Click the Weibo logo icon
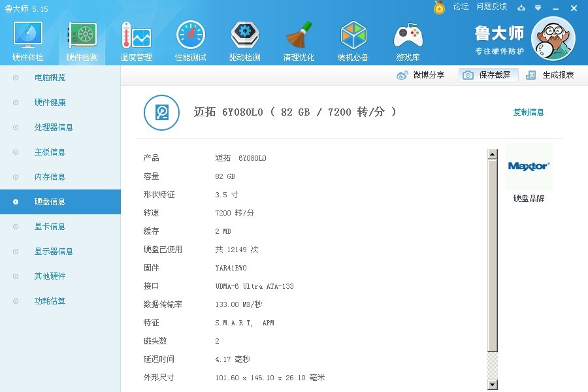 (402, 75)
